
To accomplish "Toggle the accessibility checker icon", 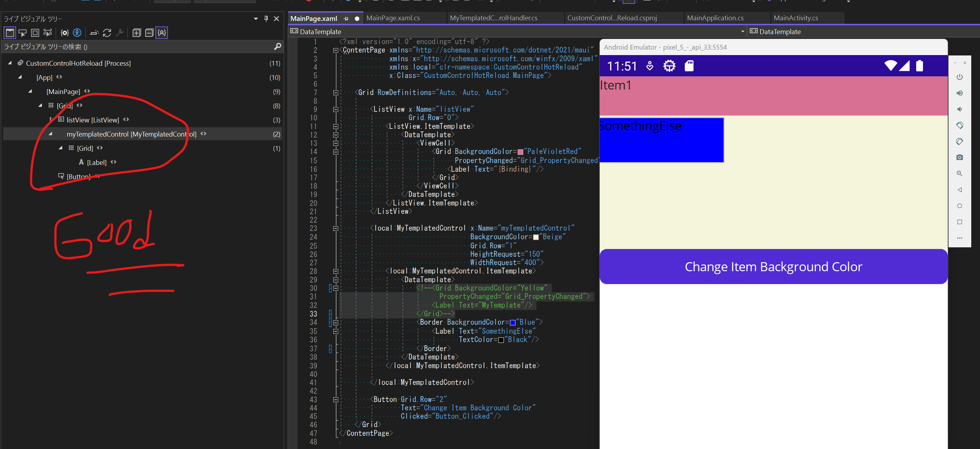I will pos(77,33).
